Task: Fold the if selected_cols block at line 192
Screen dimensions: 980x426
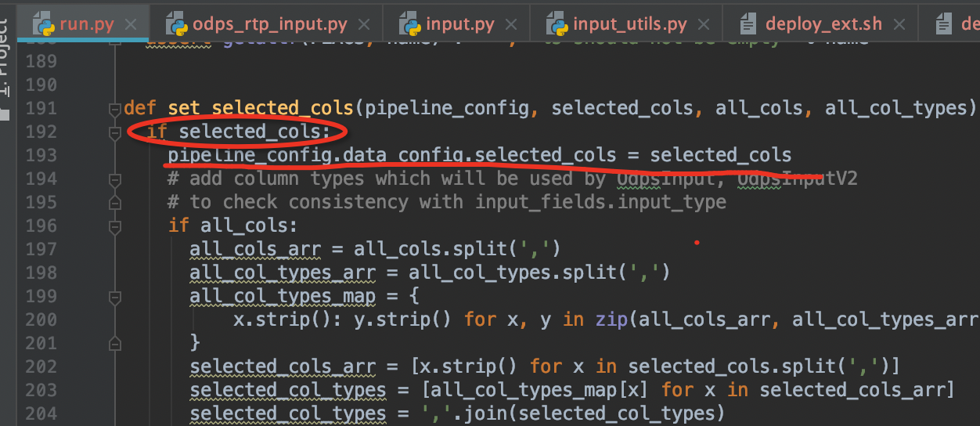Action: click(x=115, y=132)
